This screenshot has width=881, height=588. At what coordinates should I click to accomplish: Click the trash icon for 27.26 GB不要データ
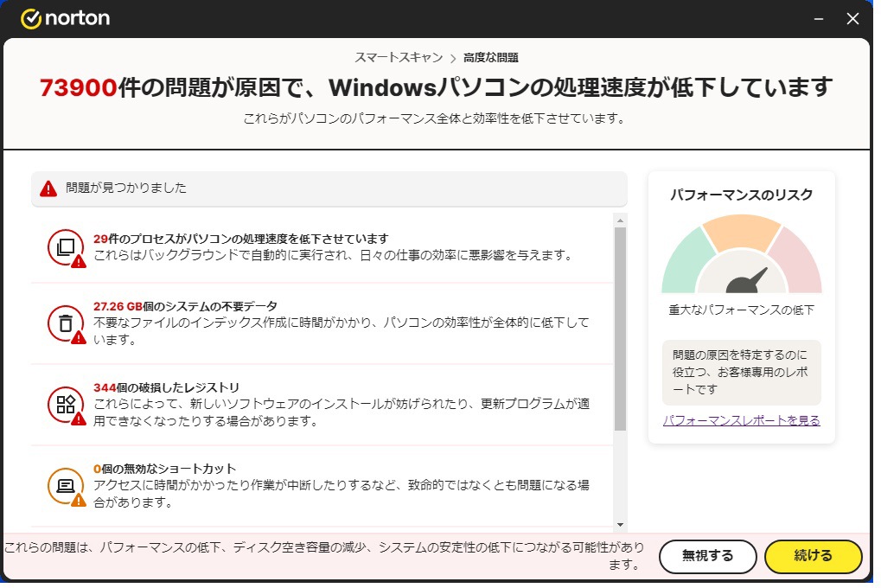click(67, 323)
